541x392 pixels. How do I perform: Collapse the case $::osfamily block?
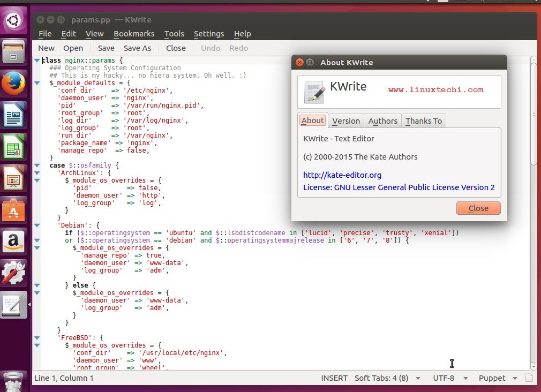[x=37, y=165]
